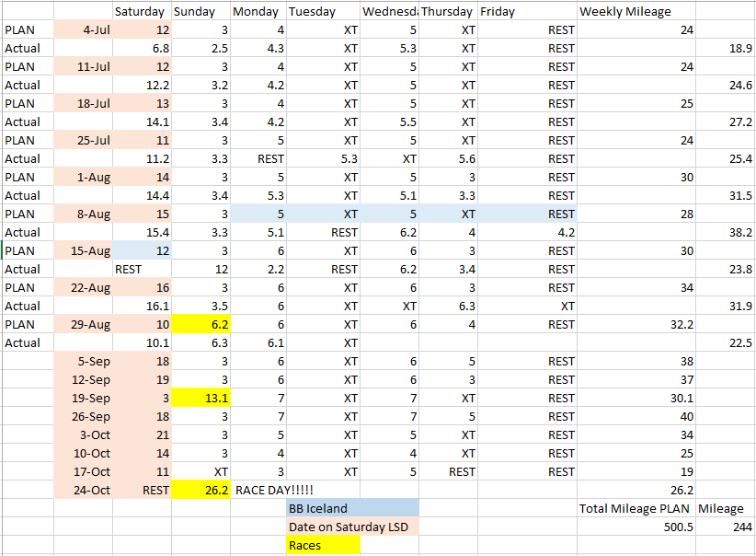The height and width of the screenshot is (556, 756).
Task: Click the yellow 26.2 race cell
Action: click(x=200, y=490)
